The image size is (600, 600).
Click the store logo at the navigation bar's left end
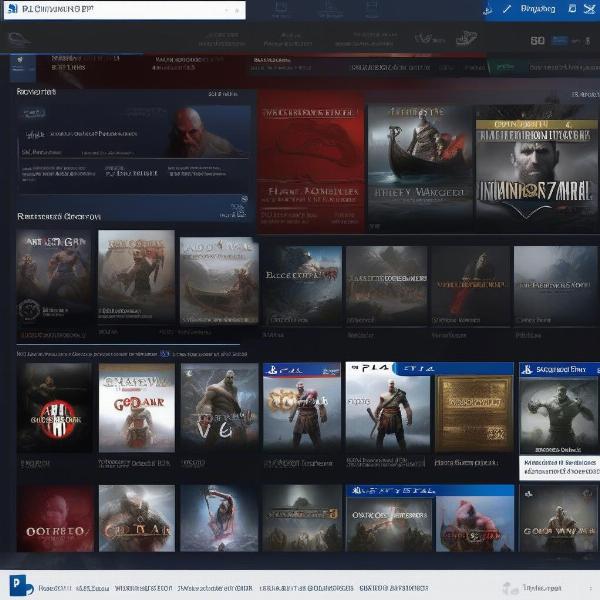pos(18,39)
